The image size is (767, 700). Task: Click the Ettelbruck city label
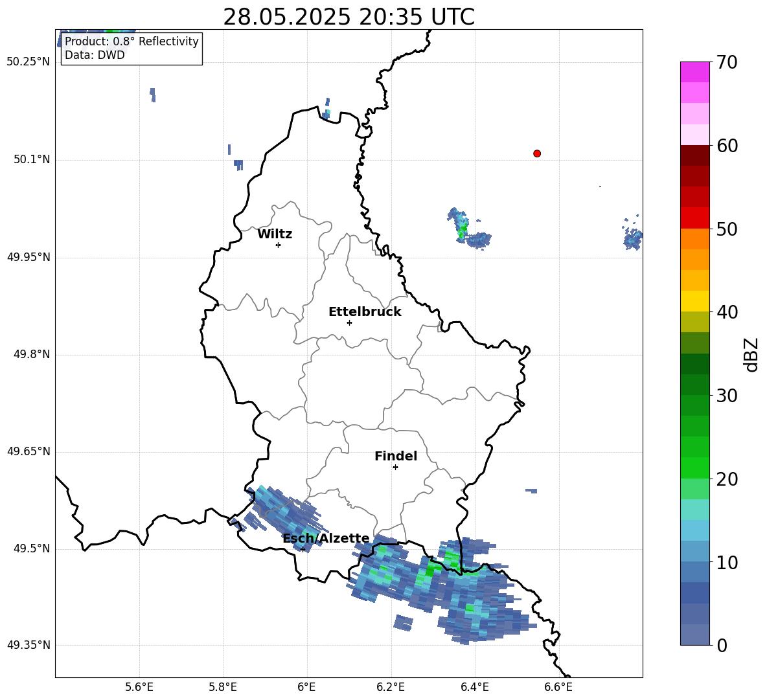[x=365, y=312]
